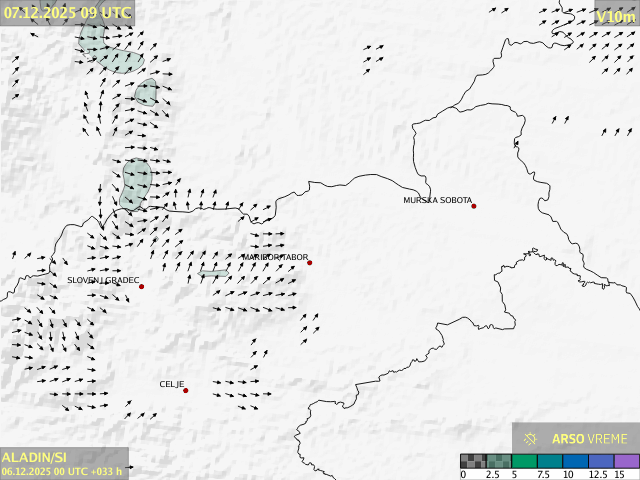Click the ARSO sun logo icon
Screen dimensions: 640x480
point(531,438)
